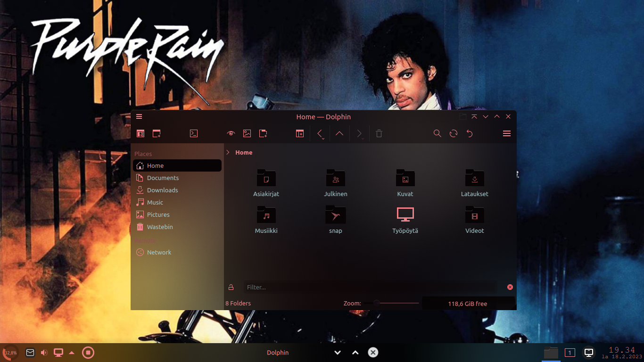The image size is (644, 362).
Task: Open the window menu icon left of the title
Action: pos(139,116)
